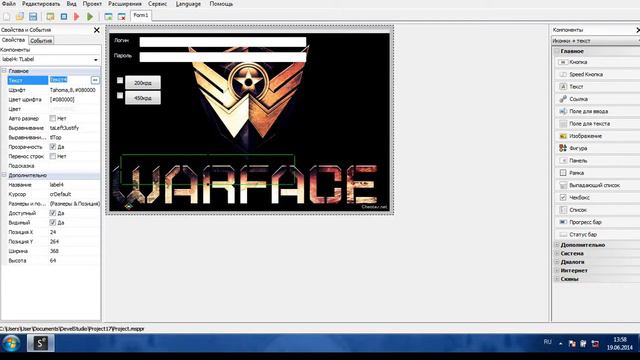
Task: Click the yellow form window toolbar icon
Action: 50,17
